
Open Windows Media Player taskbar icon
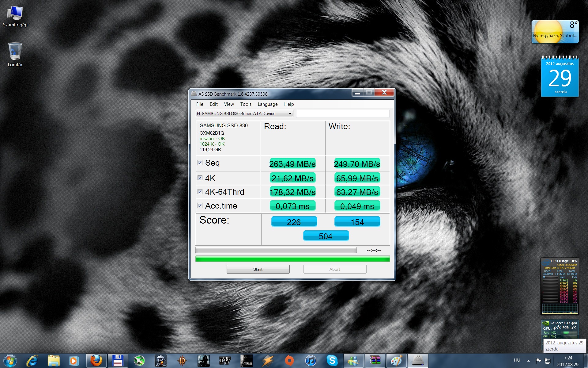click(74, 361)
